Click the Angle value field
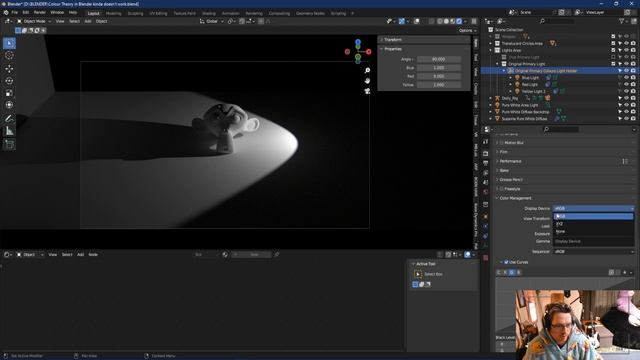The height and width of the screenshot is (360, 640). (x=439, y=60)
